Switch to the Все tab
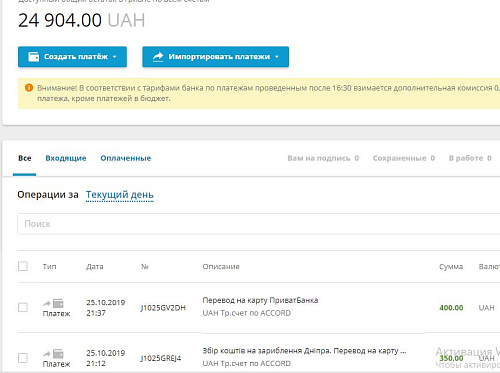Viewport: 500px width, 373px height. [x=25, y=158]
